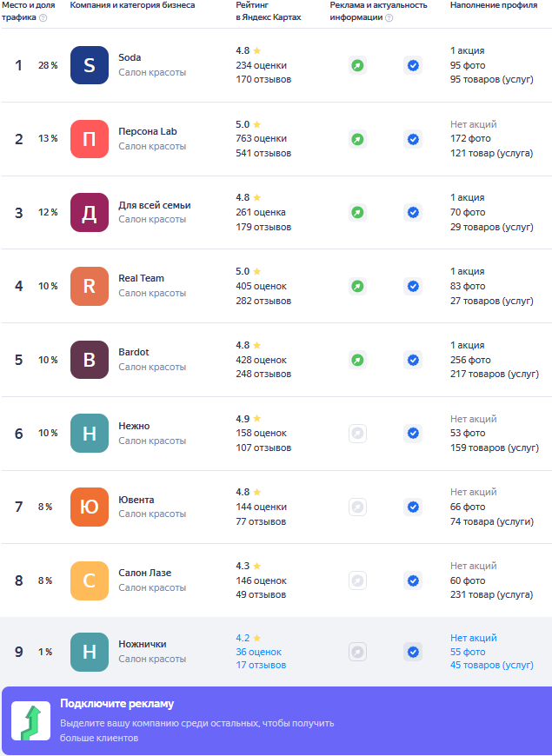Click the blue verified checkmark for Персона Lab

click(413, 139)
